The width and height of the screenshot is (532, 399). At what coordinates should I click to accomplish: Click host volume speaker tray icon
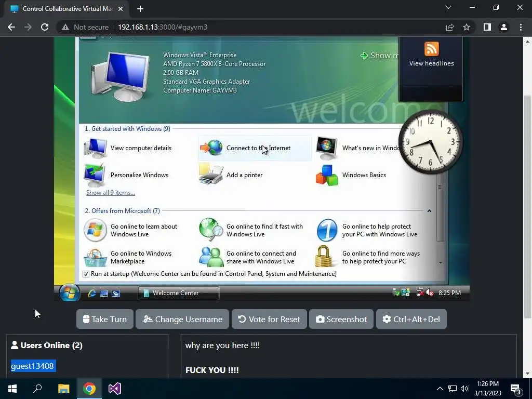pyautogui.click(x=464, y=389)
